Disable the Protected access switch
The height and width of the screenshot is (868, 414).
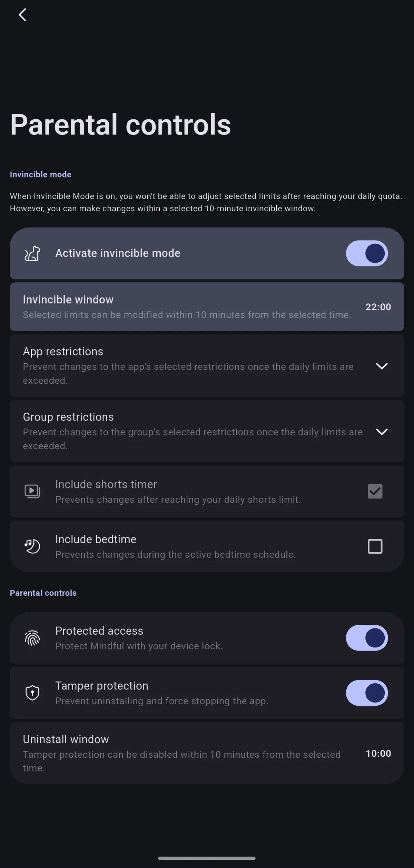click(x=367, y=638)
